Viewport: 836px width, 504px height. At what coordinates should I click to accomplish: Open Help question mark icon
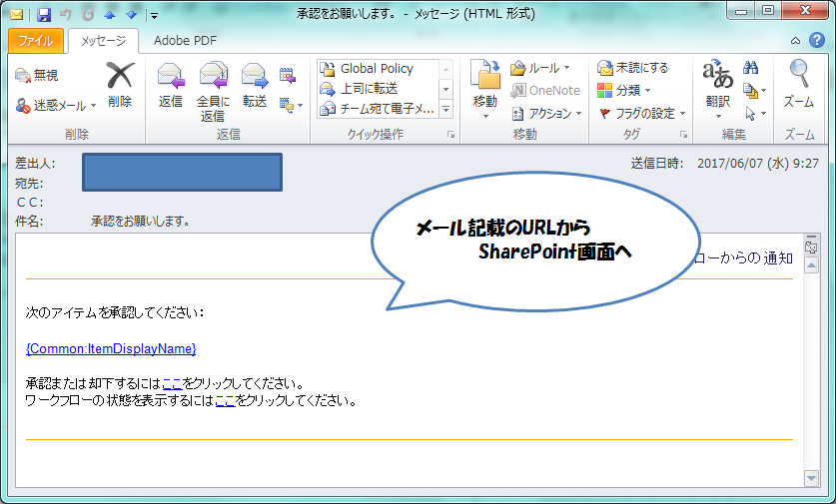(x=817, y=40)
